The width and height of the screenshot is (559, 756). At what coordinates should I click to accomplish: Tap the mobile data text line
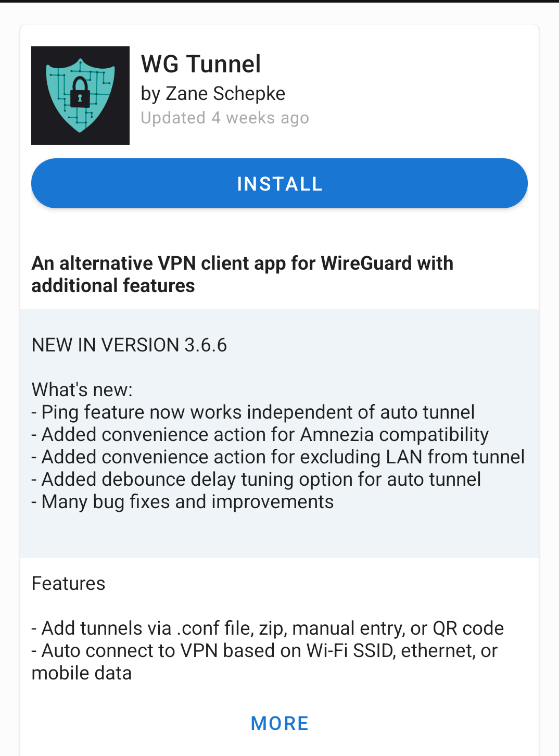pyautogui.click(x=82, y=673)
